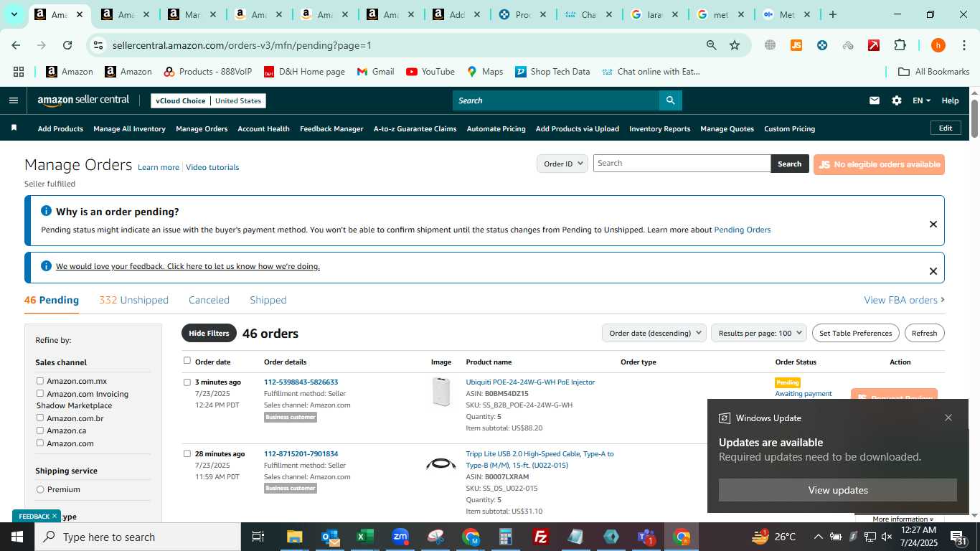The height and width of the screenshot is (551, 980).
Task: Open Task View on the taskbar
Action: (258, 537)
